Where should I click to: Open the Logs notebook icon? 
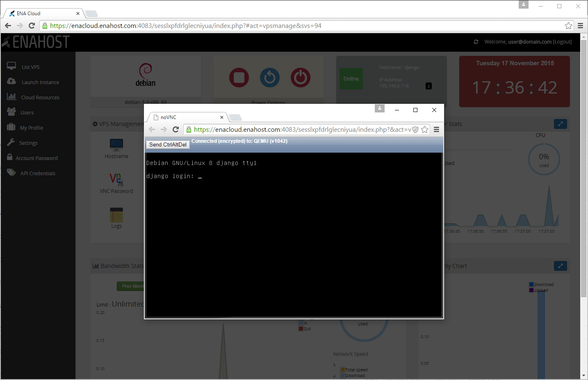116,215
